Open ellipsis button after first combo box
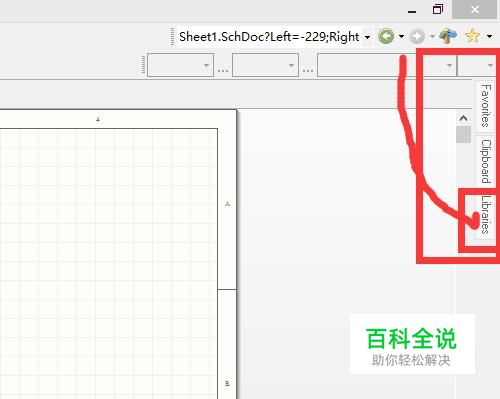This screenshot has width=500, height=399. click(223, 70)
